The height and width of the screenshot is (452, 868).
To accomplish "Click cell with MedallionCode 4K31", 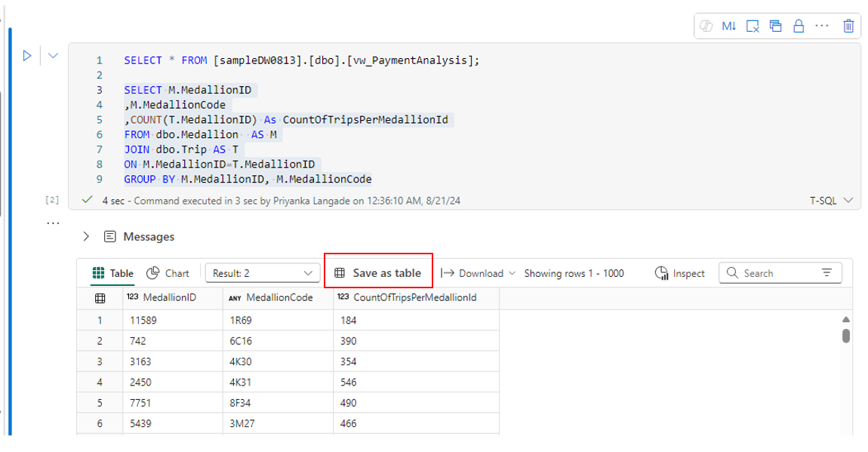I will [278, 383].
